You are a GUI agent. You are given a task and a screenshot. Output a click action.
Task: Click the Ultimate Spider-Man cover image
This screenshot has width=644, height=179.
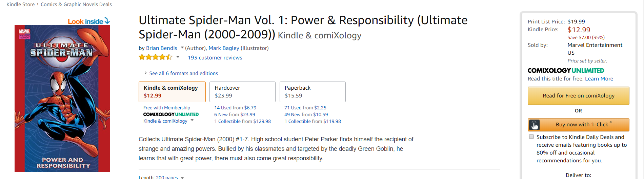62,99
